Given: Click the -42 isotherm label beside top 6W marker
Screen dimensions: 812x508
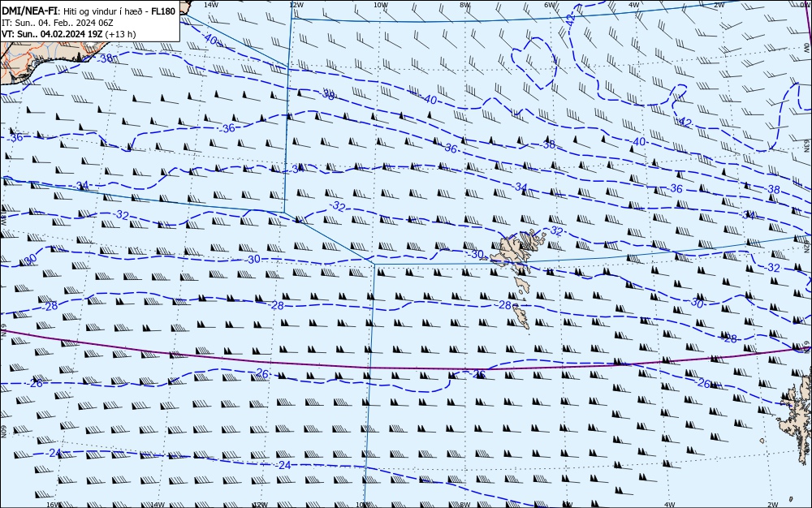Looking at the screenshot, I should click(x=570, y=19).
